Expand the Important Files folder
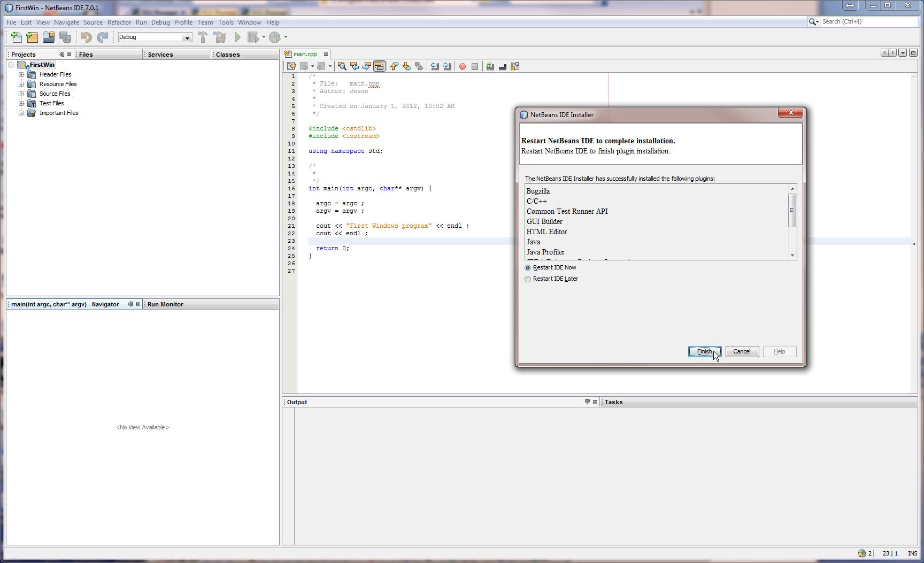Screen dimensions: 924x563 pos(21,113)
